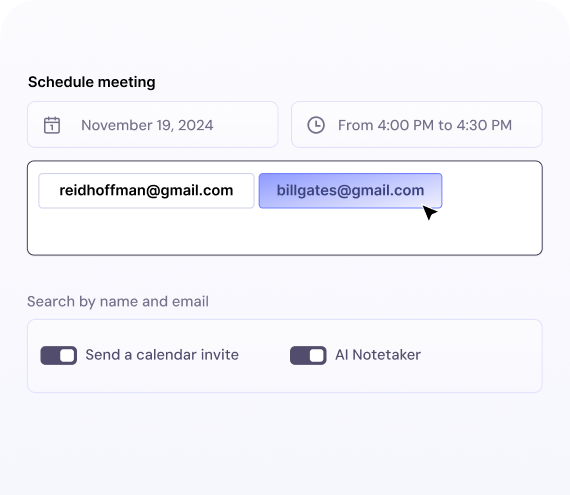Image resolution: width=570 pixels, height=495 pixels.
Task: Toggle the AI Notetaker switch
Action: tap(308, 355)
